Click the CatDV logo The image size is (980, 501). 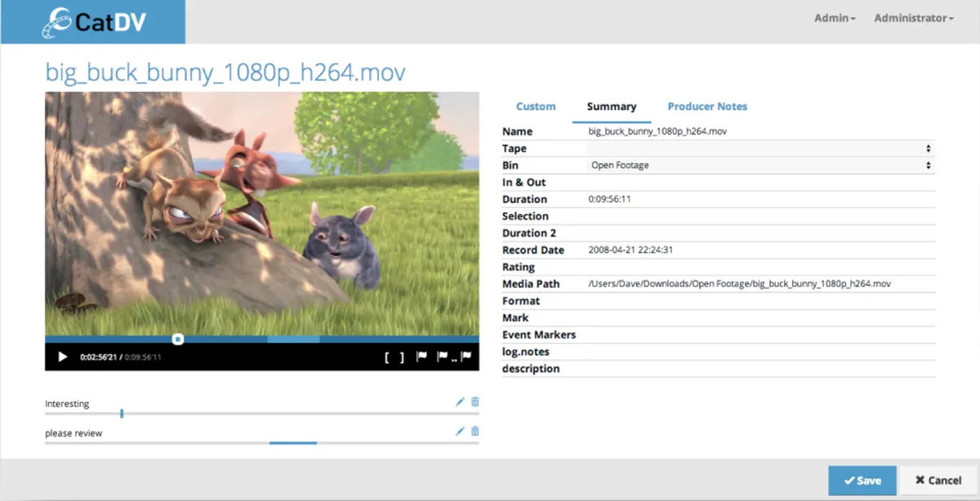94,22
